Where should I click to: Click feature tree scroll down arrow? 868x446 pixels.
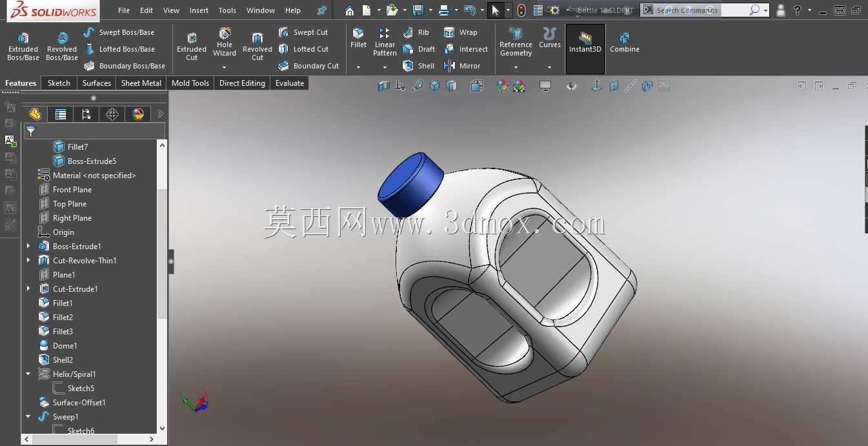162,428
